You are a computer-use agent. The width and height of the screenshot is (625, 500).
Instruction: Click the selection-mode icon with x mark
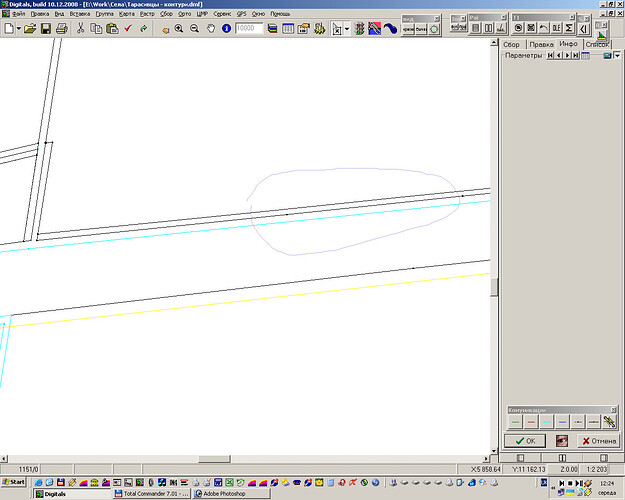click(337, 29)
